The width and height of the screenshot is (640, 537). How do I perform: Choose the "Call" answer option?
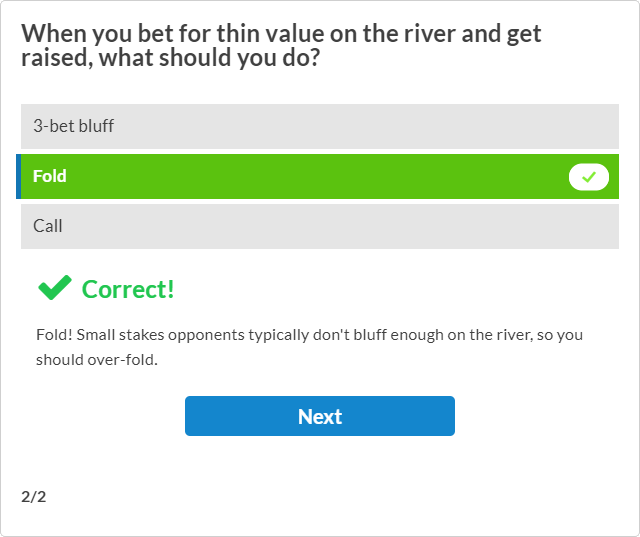[x=320, y=226]
